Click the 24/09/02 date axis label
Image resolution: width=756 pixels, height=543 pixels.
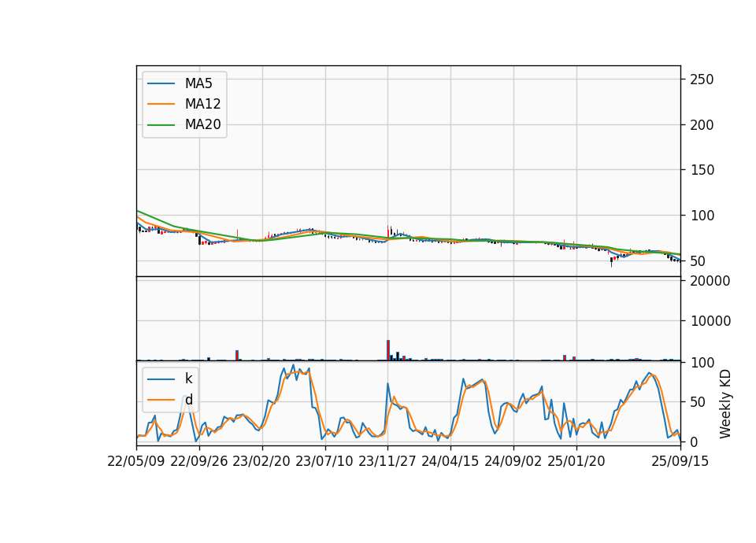(513, 461)
